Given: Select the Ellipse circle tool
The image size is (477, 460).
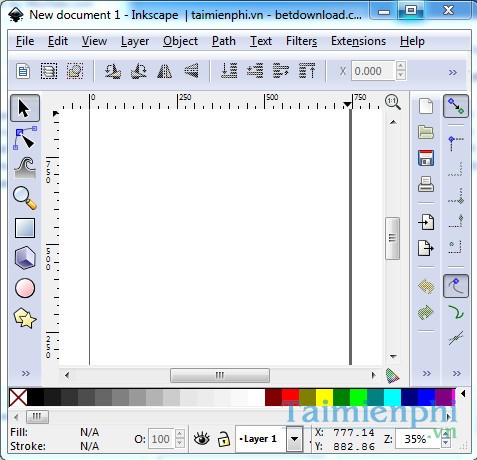Looking at the screenshot, I should click(25, 288).
